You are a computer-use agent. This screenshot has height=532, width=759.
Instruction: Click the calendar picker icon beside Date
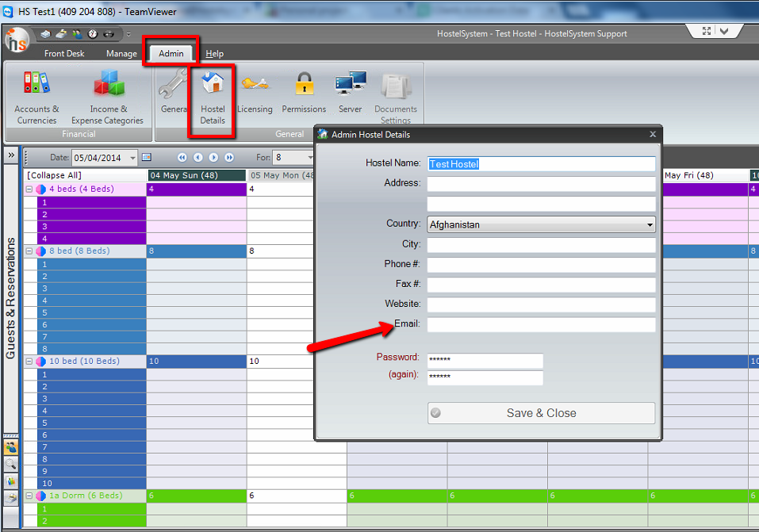[x=147, y=157]
